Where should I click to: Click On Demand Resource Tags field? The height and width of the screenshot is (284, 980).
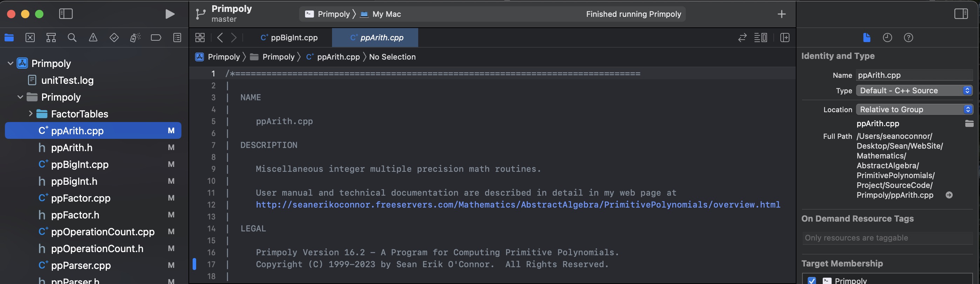pyautogui.click(x=887, y=238)
